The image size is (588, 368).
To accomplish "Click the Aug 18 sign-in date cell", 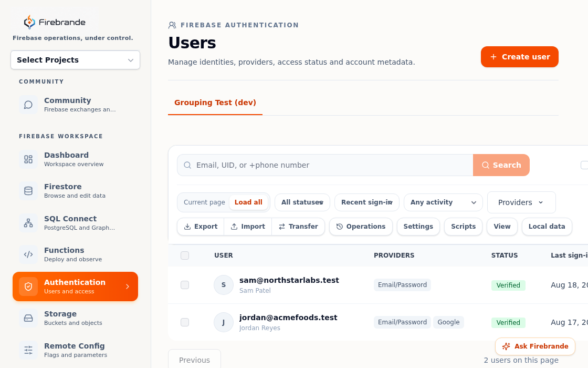I will (x=569, y=285).
